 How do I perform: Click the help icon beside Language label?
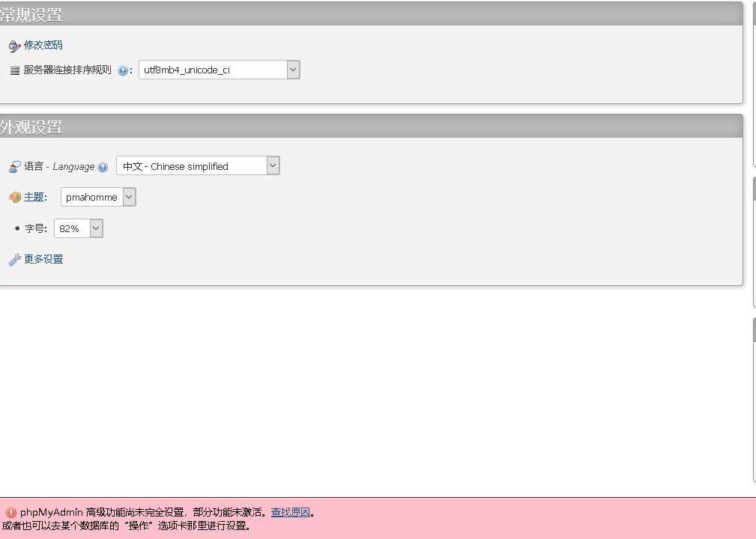[x=103, y=167]
